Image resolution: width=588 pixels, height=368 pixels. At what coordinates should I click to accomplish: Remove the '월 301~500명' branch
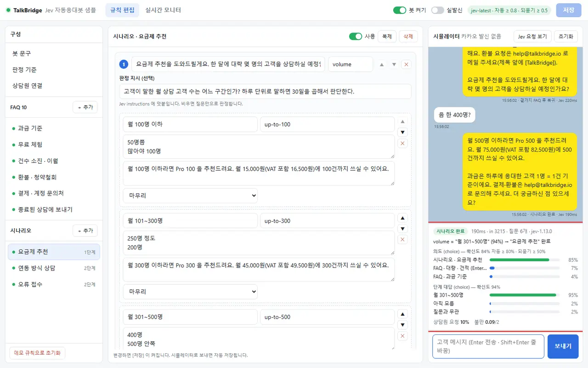click(x=403, y=336)
